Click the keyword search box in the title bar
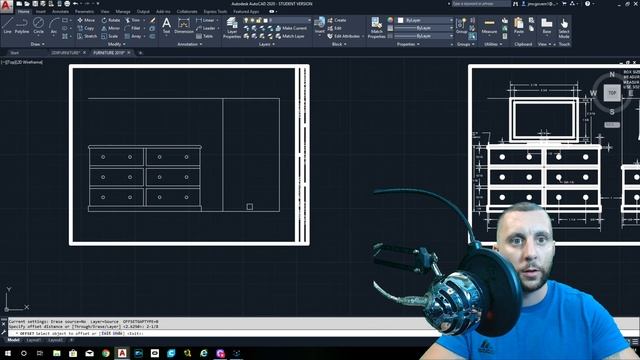The height and width of the screenshot is (360, 640). coord(481,4)
